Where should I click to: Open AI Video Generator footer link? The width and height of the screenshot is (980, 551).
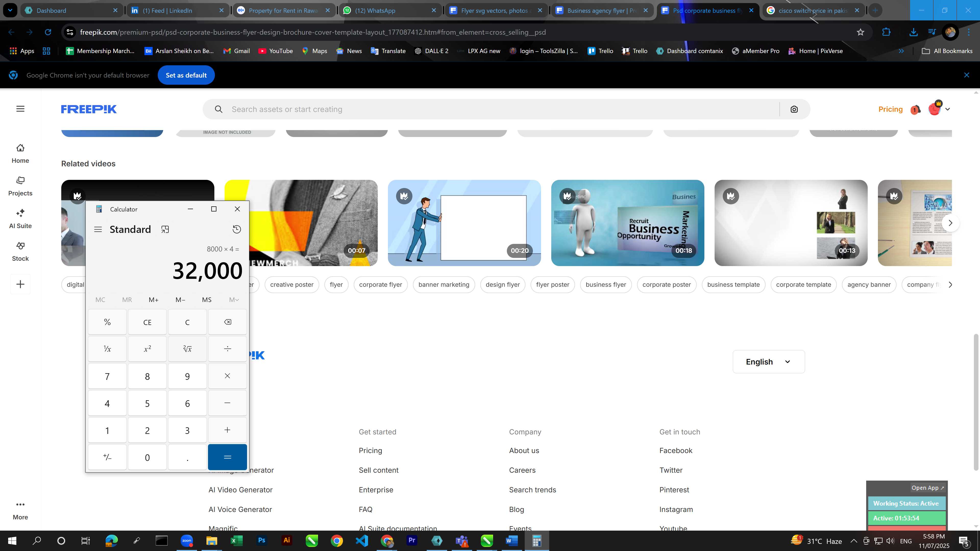coord(240,490)
